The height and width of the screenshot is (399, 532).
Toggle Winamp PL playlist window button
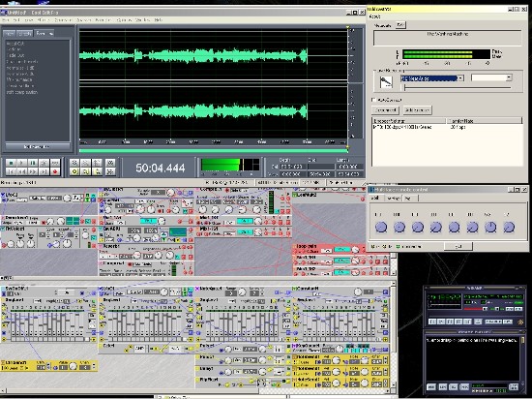click(518, 309)
